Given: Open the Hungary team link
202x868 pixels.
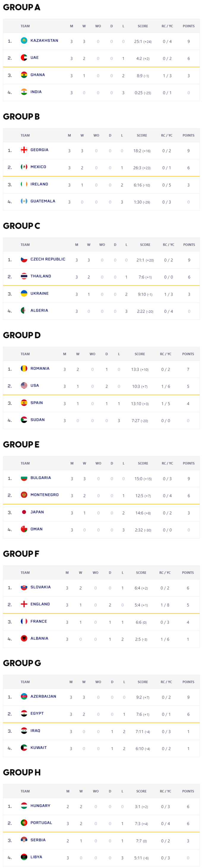Looking at the screenshot, I should (40, 806).
